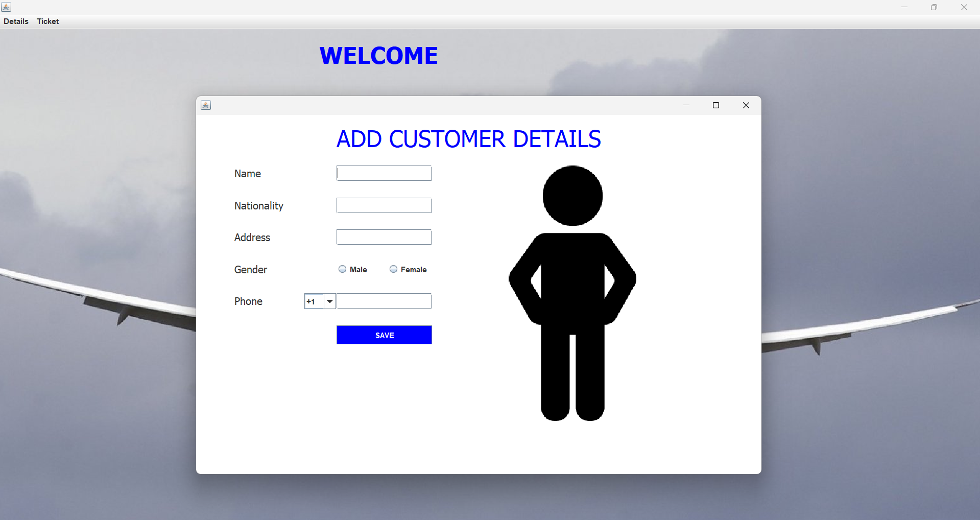This screenshot has height=520, width=980.
Task: Click the Phone number input field
Action: click(384, 301)
